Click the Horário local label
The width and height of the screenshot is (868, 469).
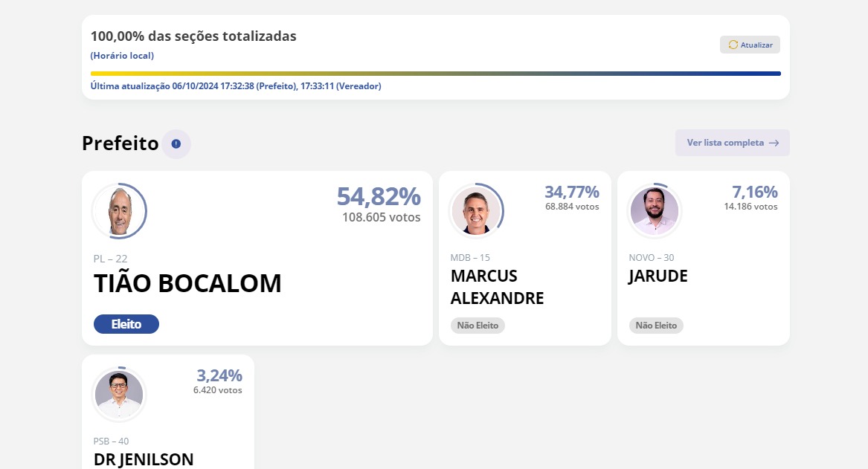coord(122,55)
